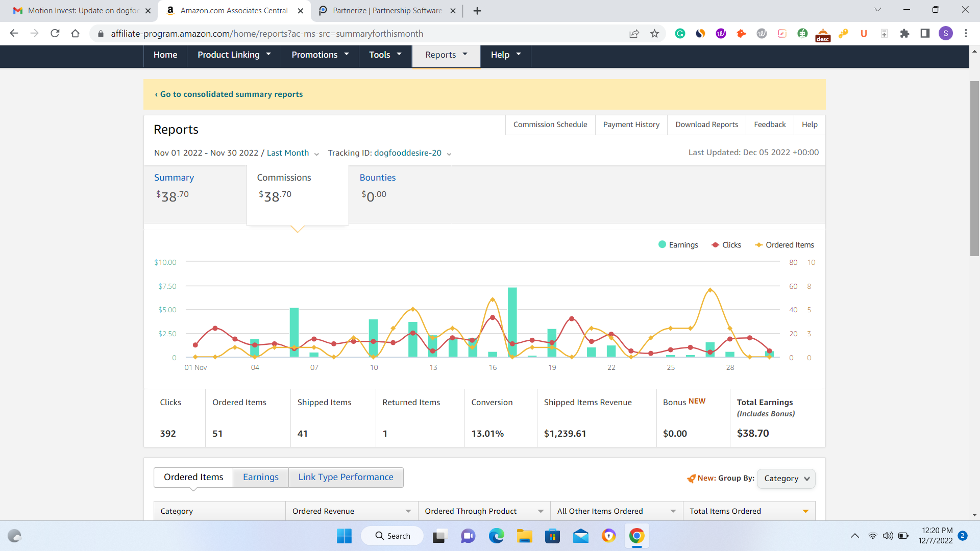Switch to the Bounties tab

coord(378,188)
